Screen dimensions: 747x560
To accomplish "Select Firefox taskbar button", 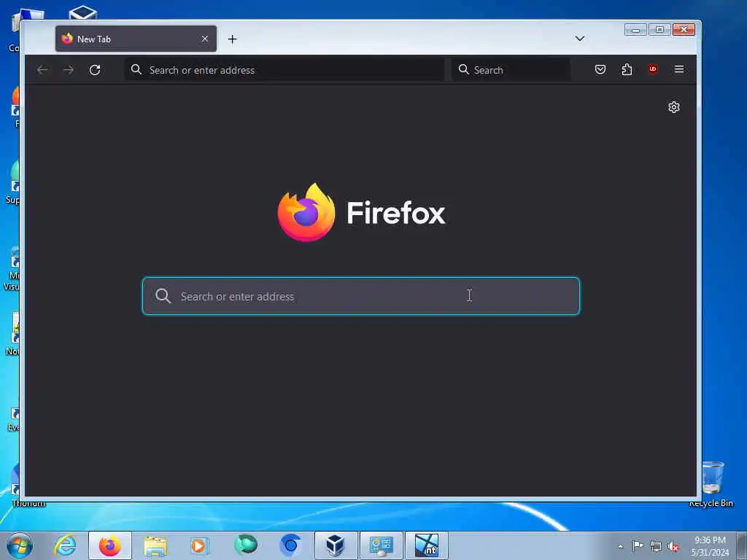I will (110, 545).
